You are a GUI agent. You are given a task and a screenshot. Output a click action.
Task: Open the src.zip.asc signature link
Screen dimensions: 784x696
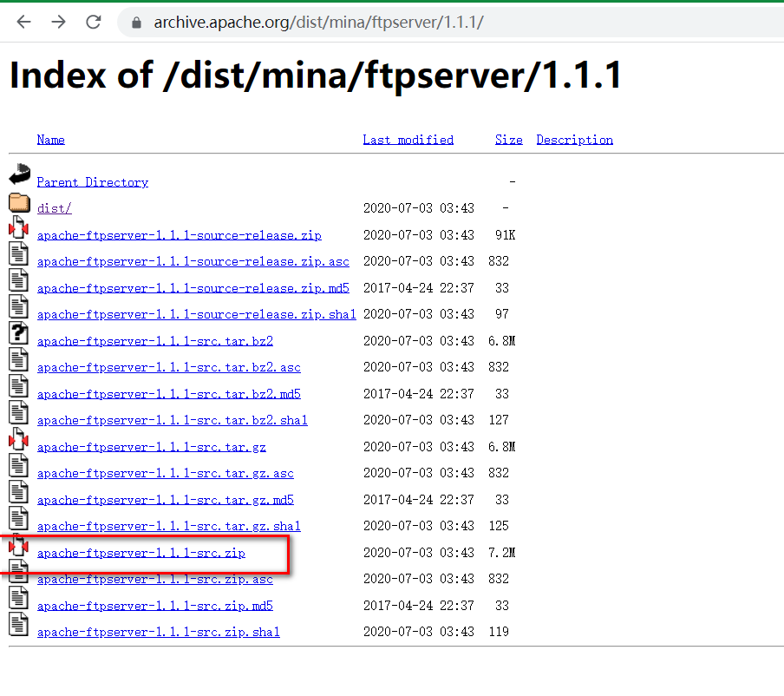click(x=155, y=580)
